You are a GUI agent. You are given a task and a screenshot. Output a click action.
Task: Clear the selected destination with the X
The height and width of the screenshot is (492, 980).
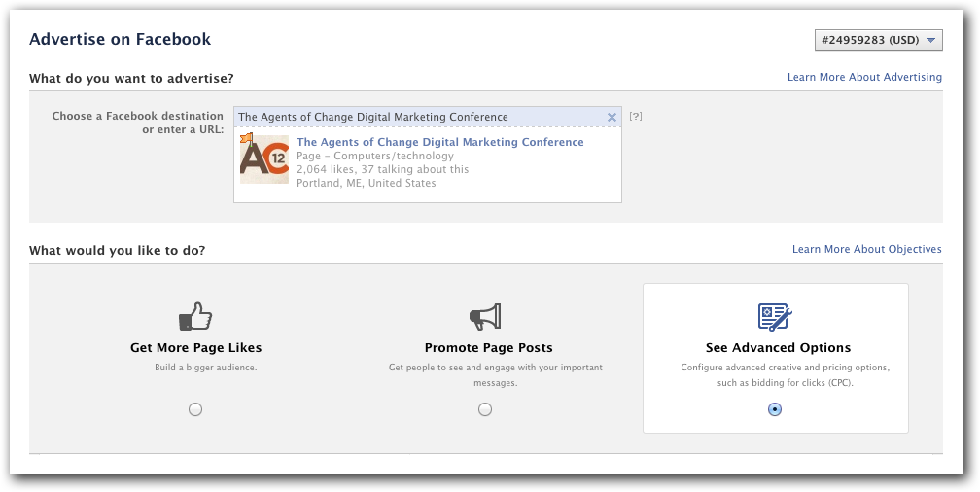612,117
